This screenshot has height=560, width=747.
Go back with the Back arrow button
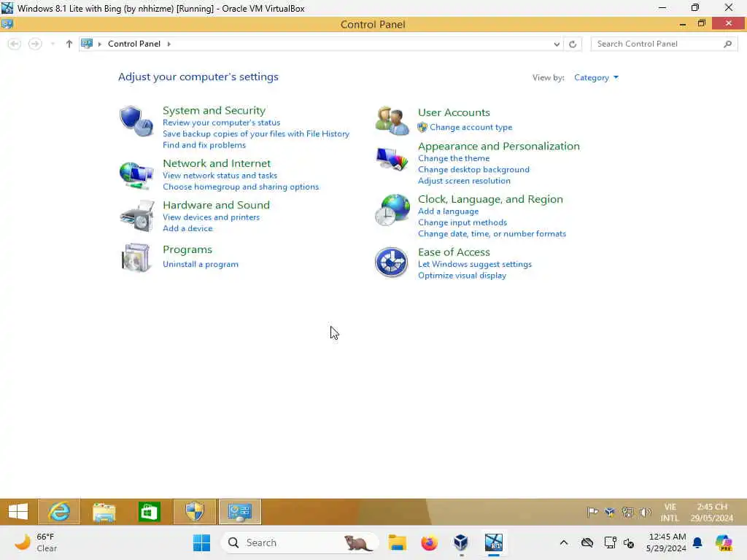[x=15, y=44]
